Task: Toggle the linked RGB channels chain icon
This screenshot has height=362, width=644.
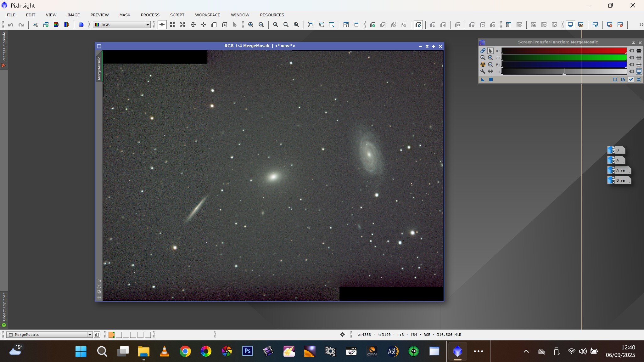Action: (483, 51)
